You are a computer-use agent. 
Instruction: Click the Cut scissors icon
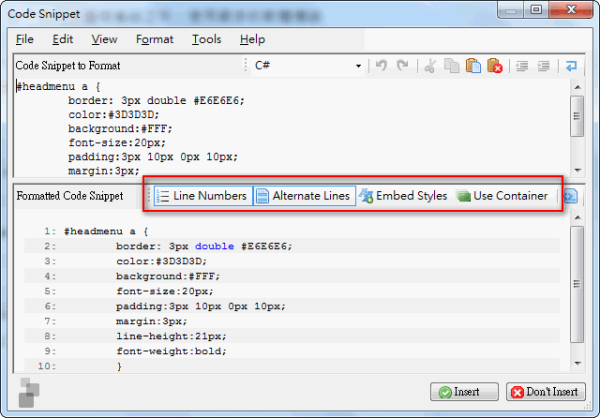(430, 66)
